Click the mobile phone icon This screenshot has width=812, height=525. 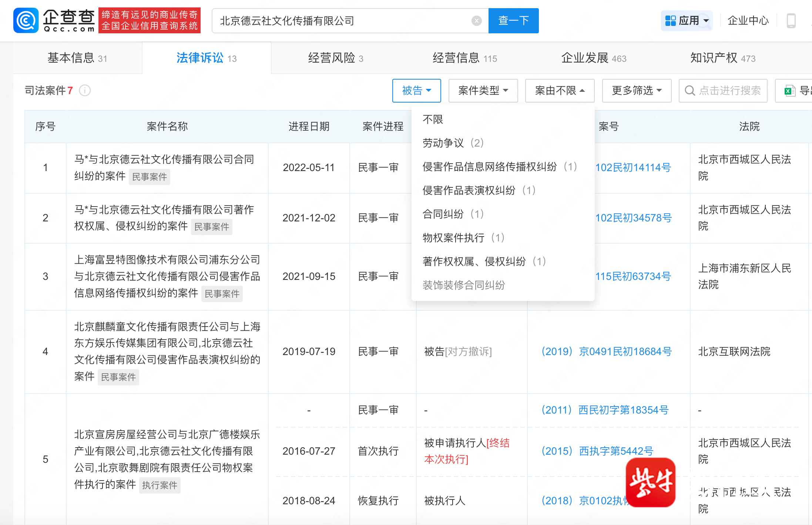pos(791,21)
